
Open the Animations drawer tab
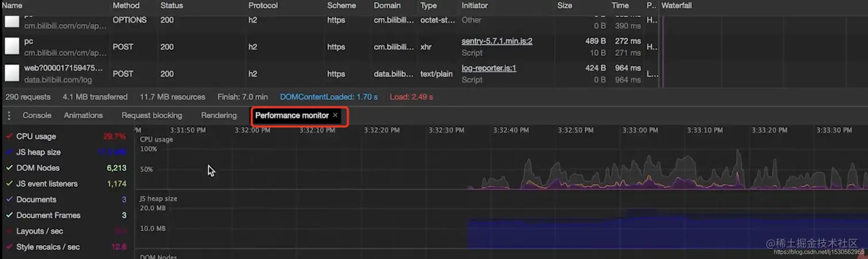(x=83, y=115)
